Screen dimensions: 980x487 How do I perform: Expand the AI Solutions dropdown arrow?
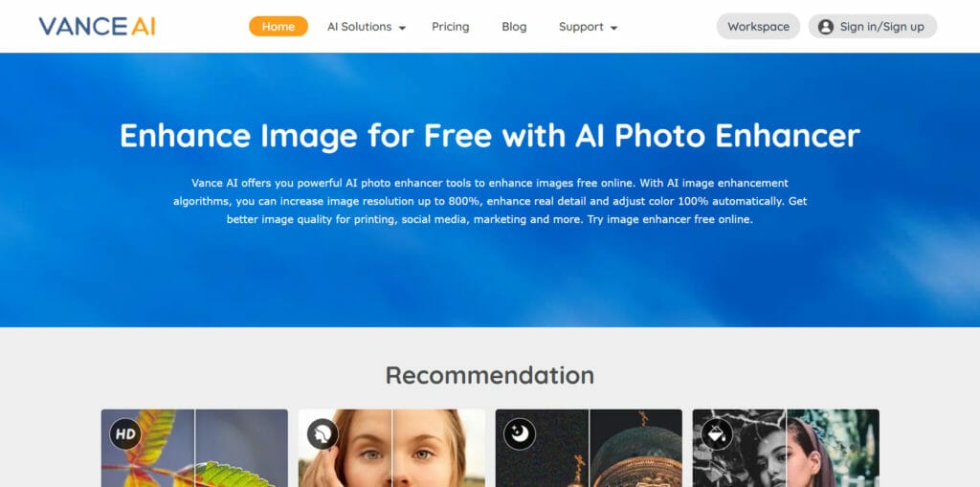pyautogui.click(x=403, y=28)
